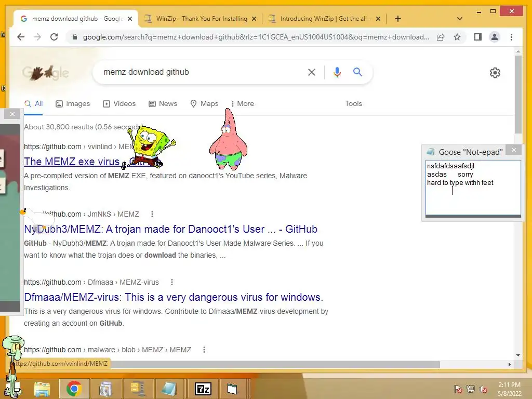Click the horizontal scrollbar thumb
Screen dimensions: 532x399
(275, 364)
